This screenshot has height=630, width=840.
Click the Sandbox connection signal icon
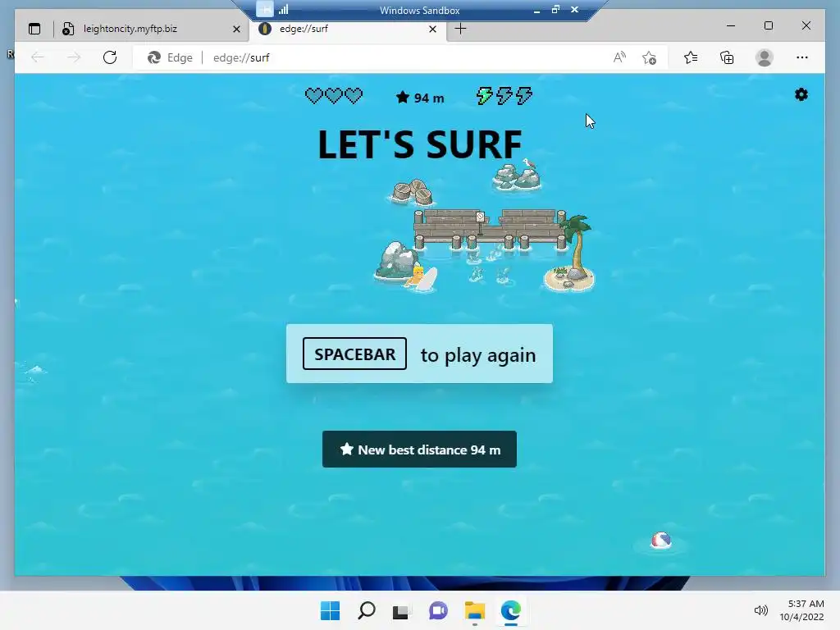click(x=283, y=9)
